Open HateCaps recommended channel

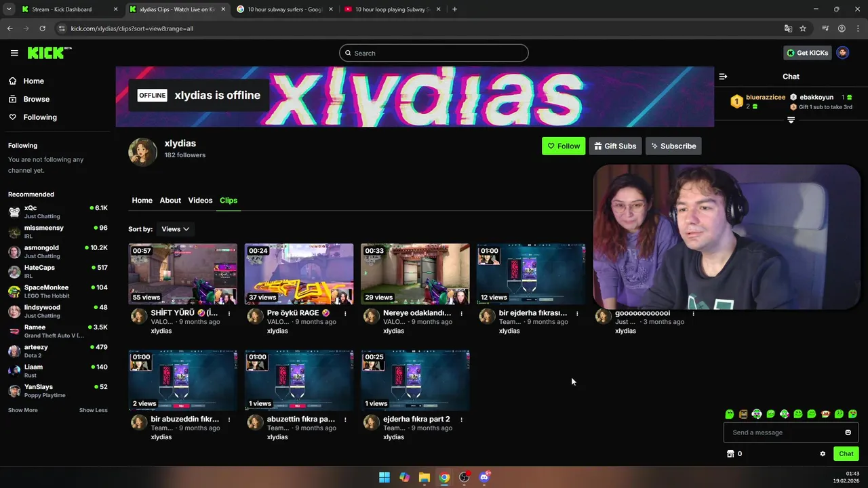point(58,271)
